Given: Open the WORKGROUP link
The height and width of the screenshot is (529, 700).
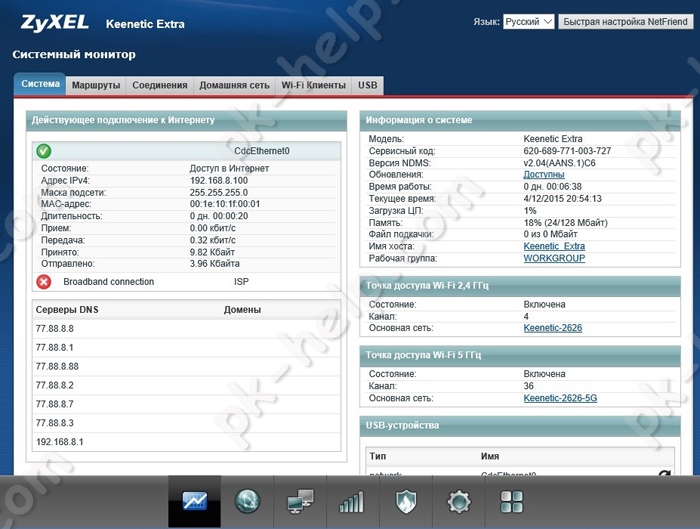Looking at the screenshot, I should [554, 258].
